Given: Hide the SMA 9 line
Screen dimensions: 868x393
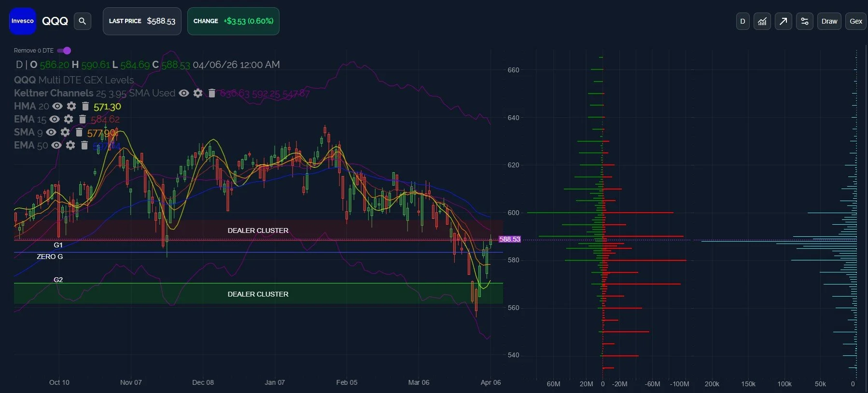Looking at the screenshot, I should click(51, 132).
